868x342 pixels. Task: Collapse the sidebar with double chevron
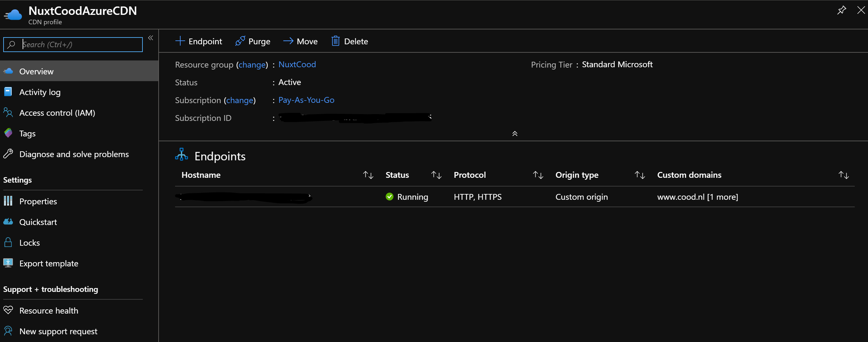[151, 38]
